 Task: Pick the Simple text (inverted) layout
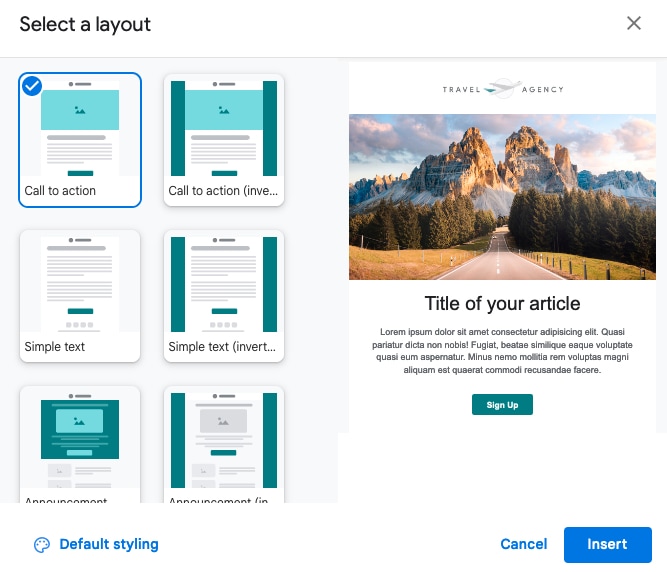pyautogui.click(x=224, y=296)
